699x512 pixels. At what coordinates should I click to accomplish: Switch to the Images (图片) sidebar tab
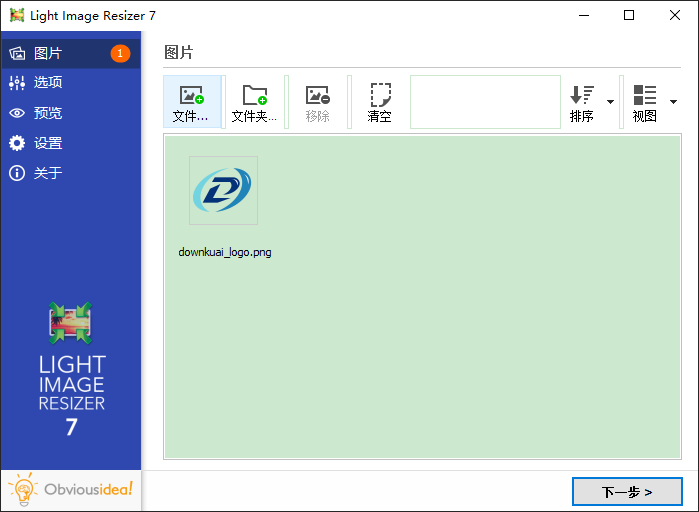coord(48,53)
